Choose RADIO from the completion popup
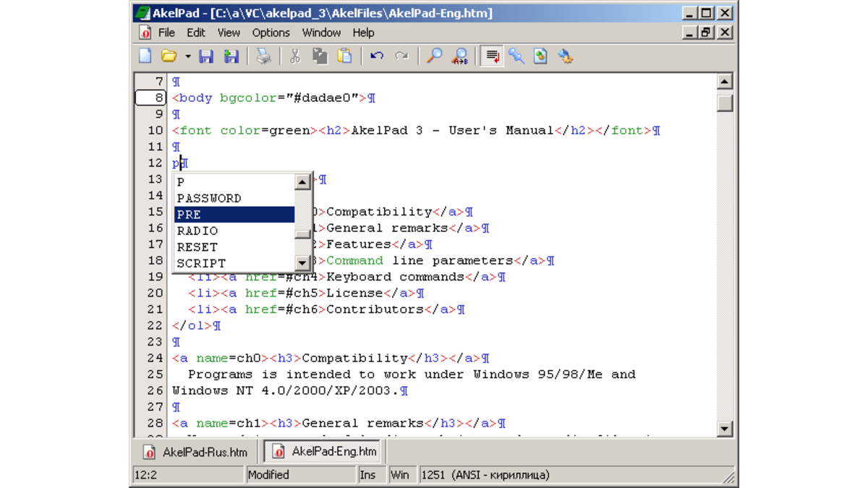The width and height of the screenshot is (868, 488). pyautogui.click(x=195, y=230)
